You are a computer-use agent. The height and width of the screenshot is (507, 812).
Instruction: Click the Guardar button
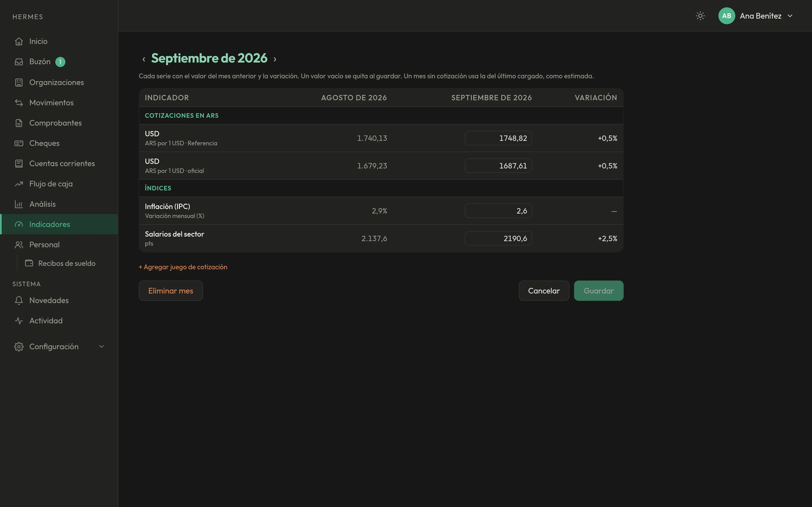coord(599,291)
